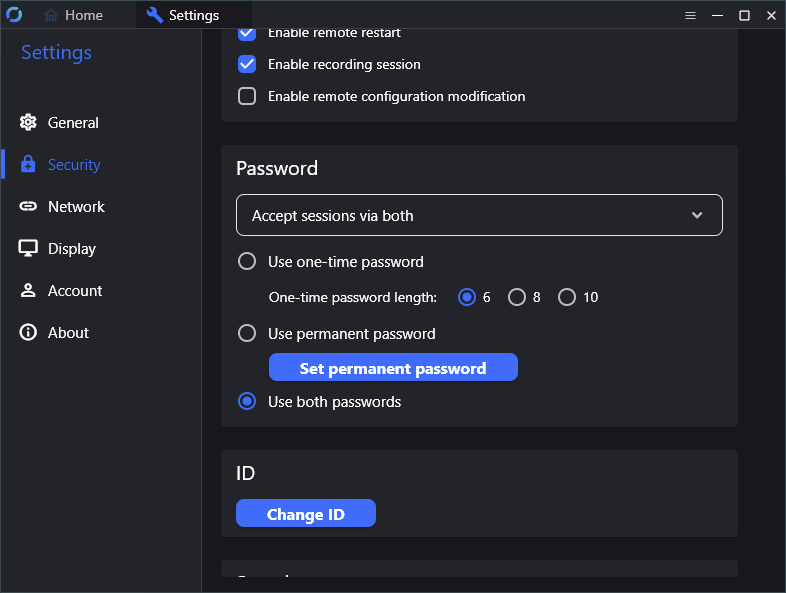Enable remote configuration modification checkbox
The height and width of the screenshot is (593, 786).
point(247,97)
